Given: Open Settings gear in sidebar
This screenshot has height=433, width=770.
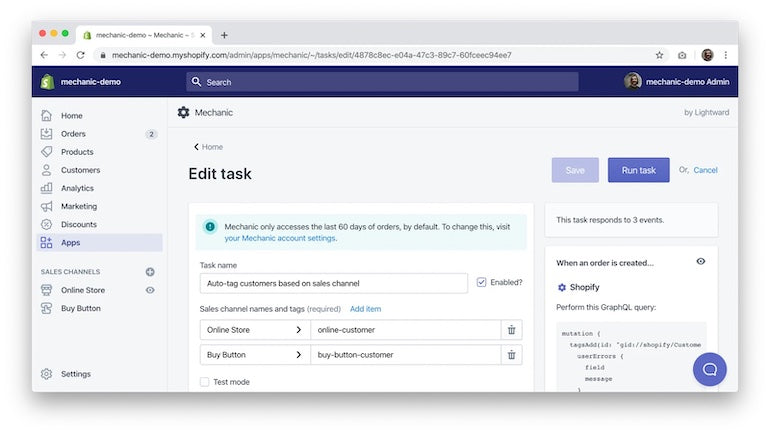Looking at the screenshot, I should (47, 374).
